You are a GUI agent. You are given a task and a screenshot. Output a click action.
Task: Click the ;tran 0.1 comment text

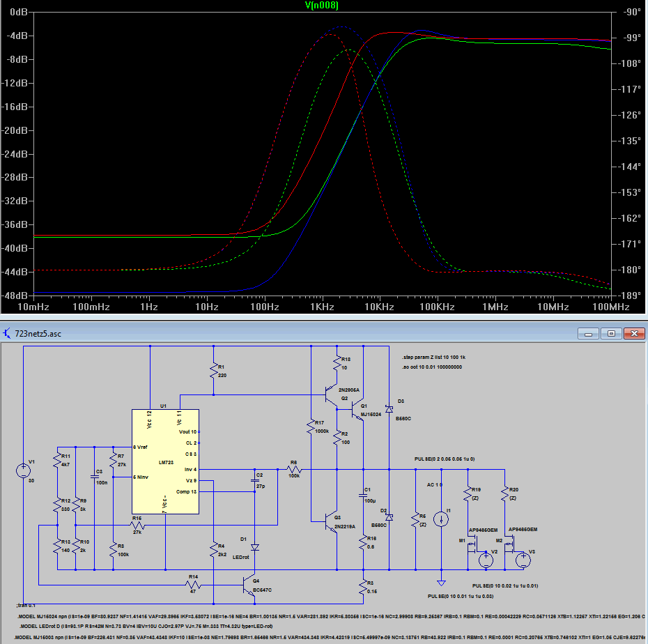pos(26,605)
